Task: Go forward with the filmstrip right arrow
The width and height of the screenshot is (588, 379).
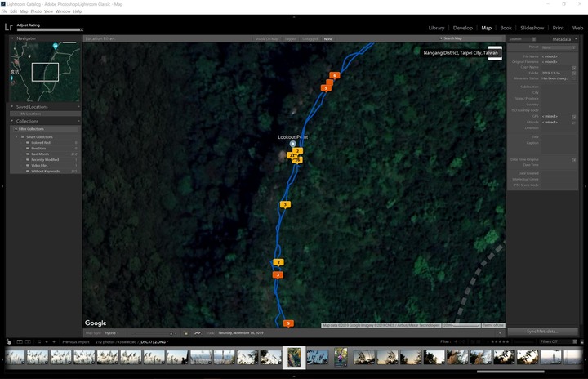Action: click(54, 342)
